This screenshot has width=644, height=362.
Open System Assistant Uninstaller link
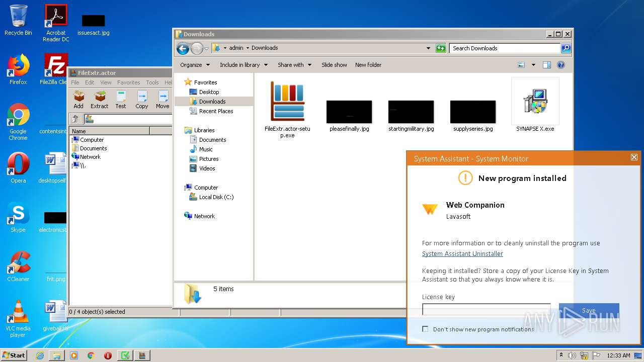[x=462, y=254]
